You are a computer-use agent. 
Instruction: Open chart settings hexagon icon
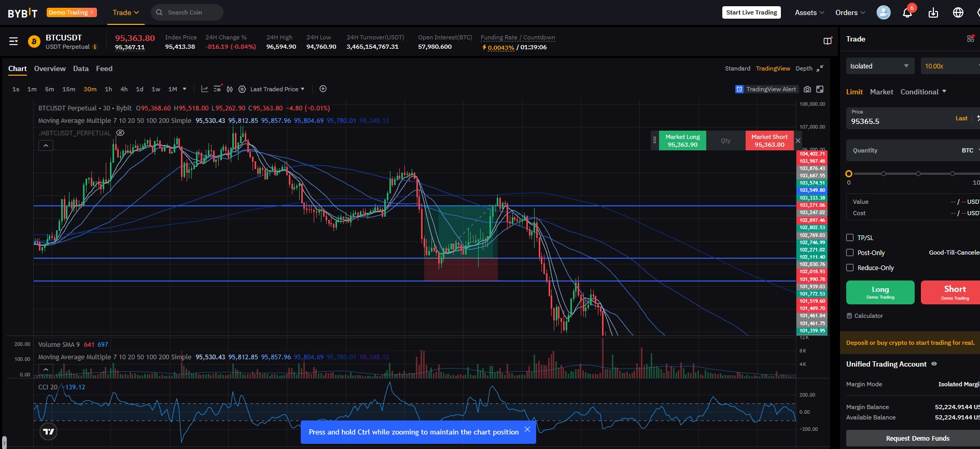coord(242,89)
